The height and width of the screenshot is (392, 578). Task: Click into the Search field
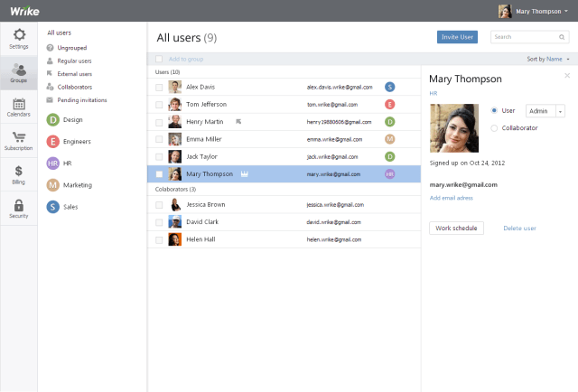(x=530, y=37)
